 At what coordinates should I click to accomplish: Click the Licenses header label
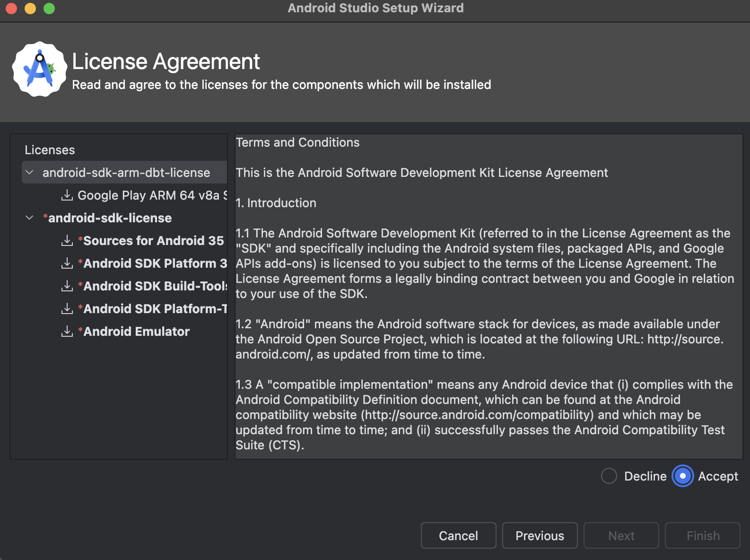(x=50, y=150)
